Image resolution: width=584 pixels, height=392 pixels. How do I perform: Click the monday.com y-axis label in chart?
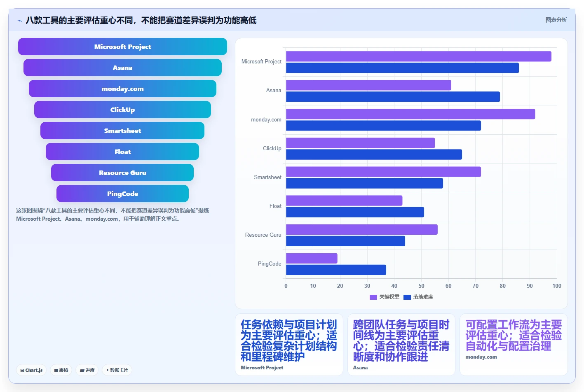(266, 120)
